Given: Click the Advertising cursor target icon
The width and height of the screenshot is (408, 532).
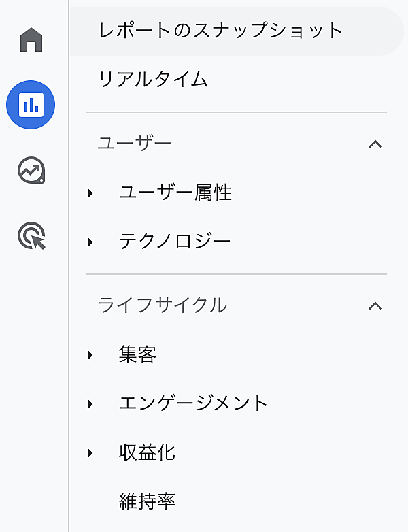Looking at the screenshot, I should click(31, 236).
